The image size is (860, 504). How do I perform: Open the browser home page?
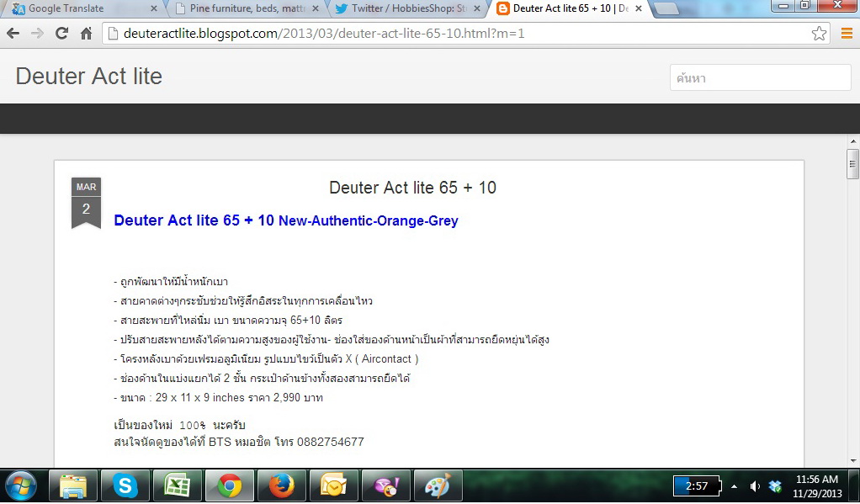coord(86,34)
